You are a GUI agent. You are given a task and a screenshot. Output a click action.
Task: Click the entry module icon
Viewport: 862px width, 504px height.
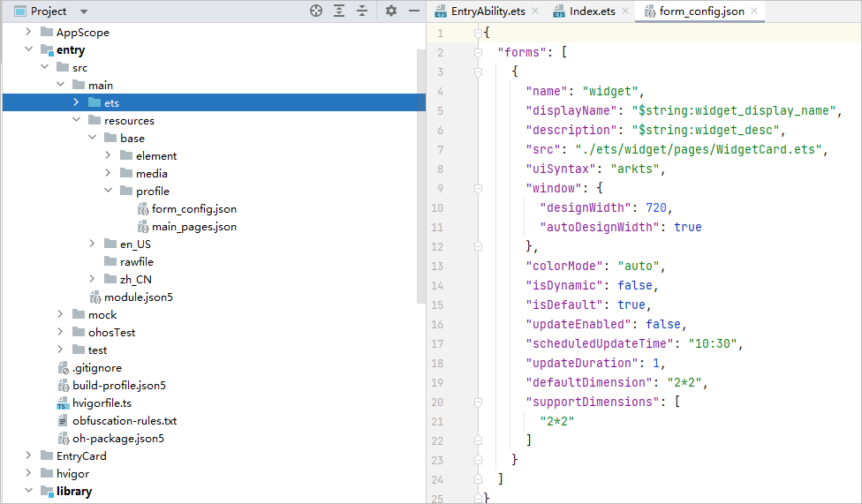[x=47, y=50]
